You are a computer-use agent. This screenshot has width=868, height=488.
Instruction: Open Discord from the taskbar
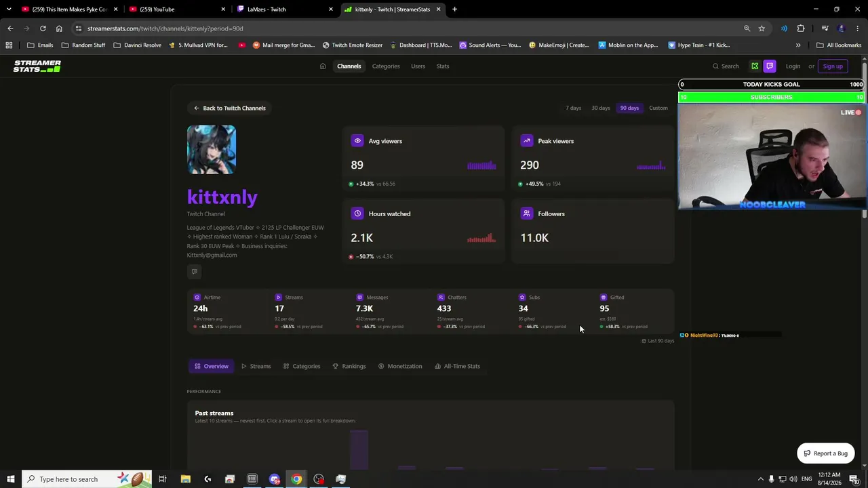[274, 479]
